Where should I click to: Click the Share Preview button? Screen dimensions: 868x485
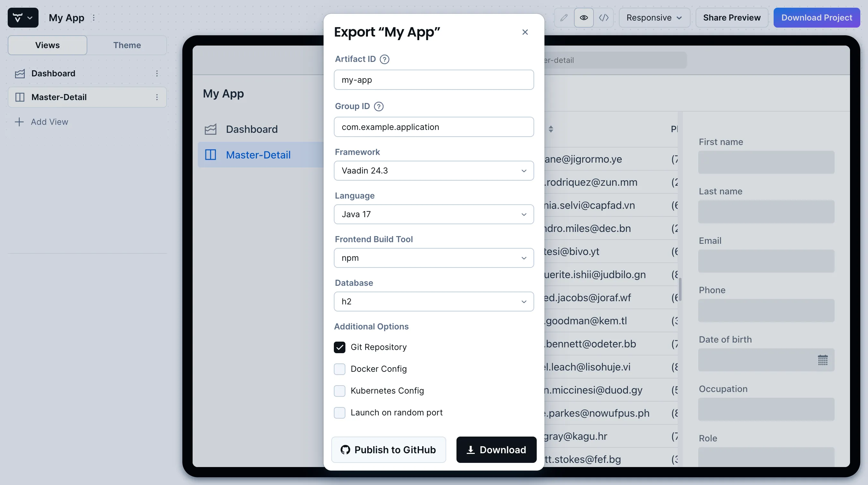tap(732, 18)
